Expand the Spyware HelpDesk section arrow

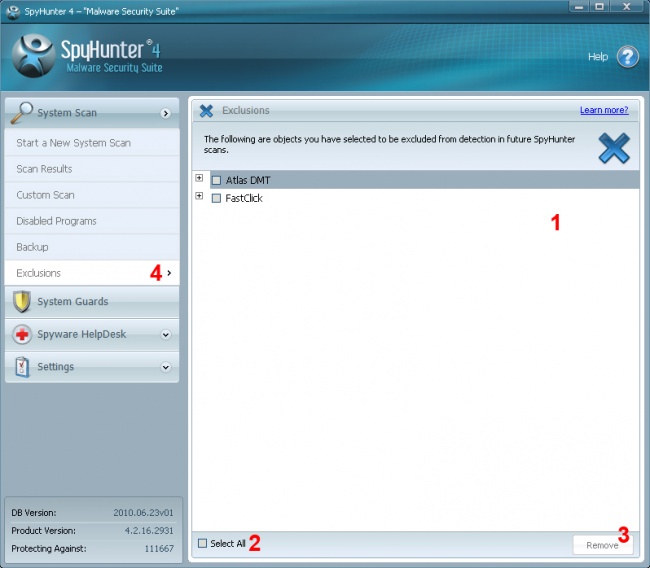[166, 335]
